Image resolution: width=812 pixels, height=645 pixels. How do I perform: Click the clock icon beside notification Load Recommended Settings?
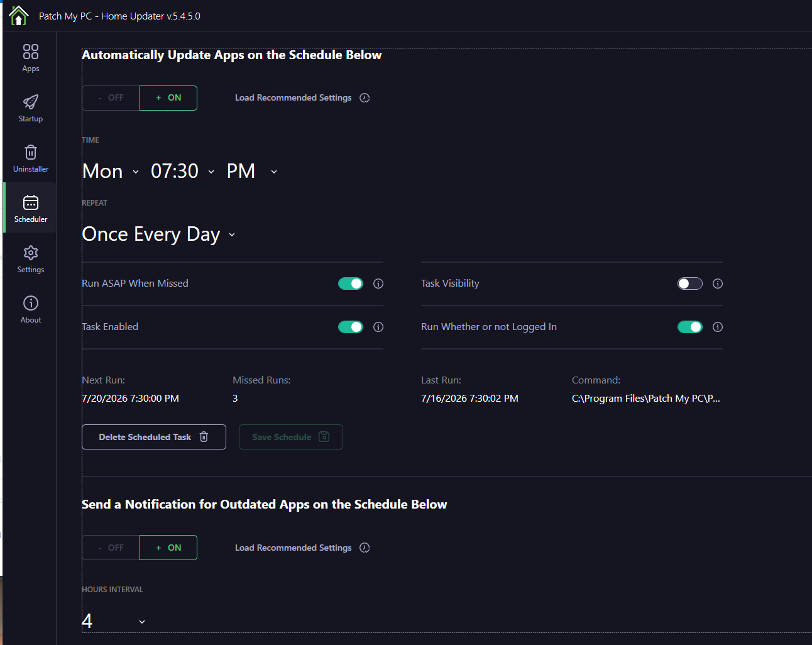(x=365, y=548)
